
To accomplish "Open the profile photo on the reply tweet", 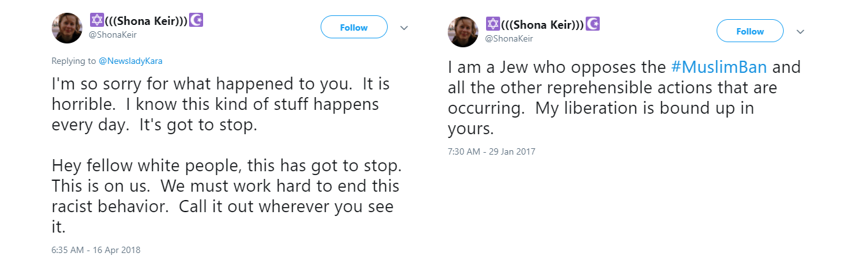I will pyautogui.click(x=66, y=27).
